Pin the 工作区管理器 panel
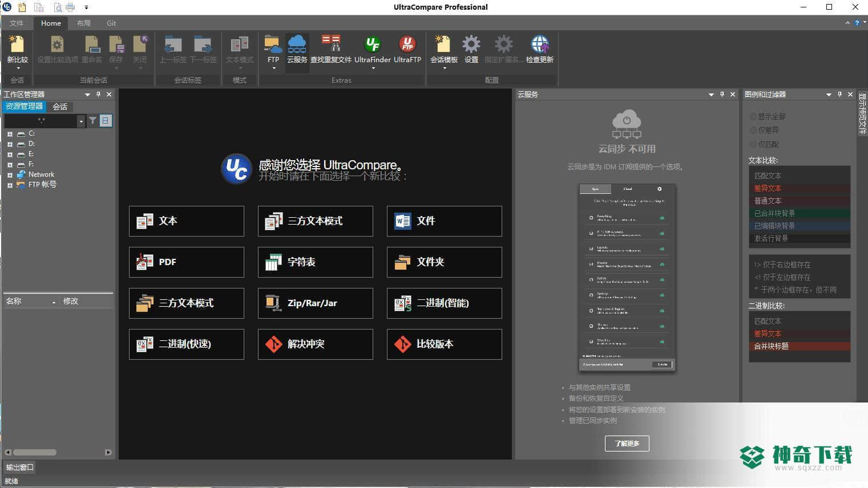 click(x=98, y=94)
